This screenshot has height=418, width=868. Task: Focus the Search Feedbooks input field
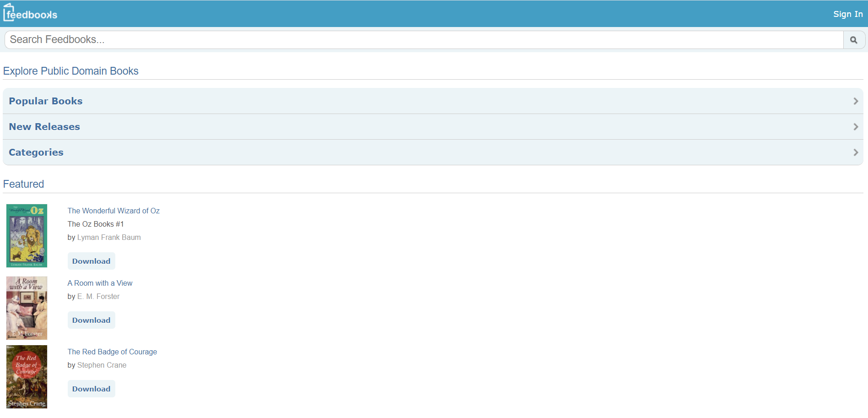click(x=424, y=40)
